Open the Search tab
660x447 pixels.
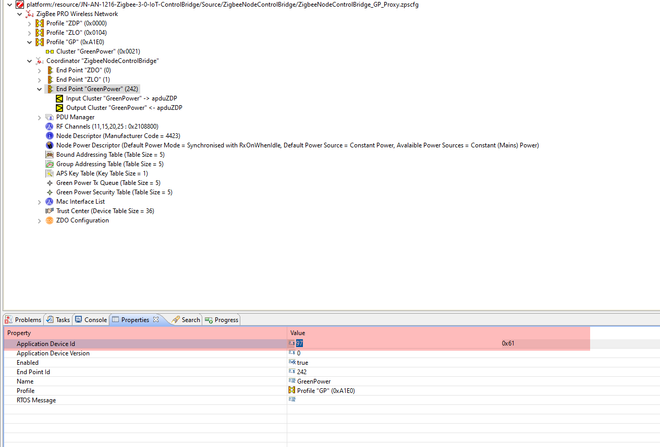point(186,320)
